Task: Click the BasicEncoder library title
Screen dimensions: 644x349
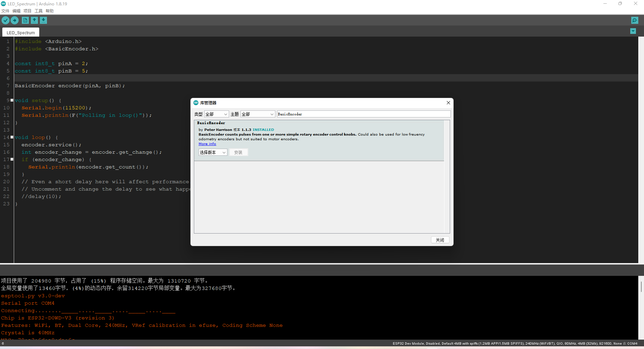Action: (x=211, y=123)
